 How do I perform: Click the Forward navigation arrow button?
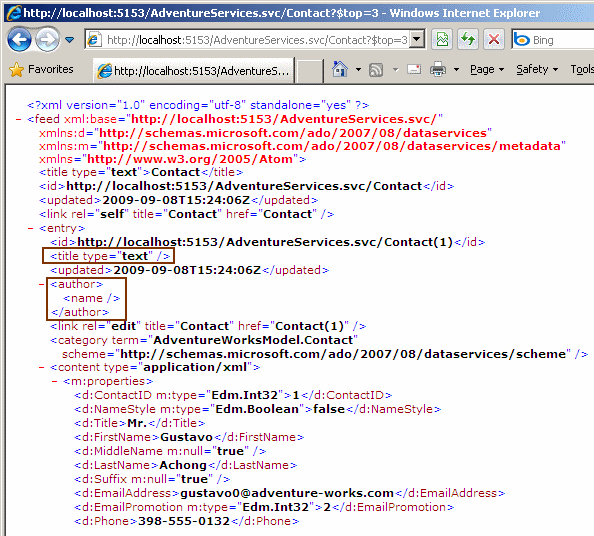point(47,39)
